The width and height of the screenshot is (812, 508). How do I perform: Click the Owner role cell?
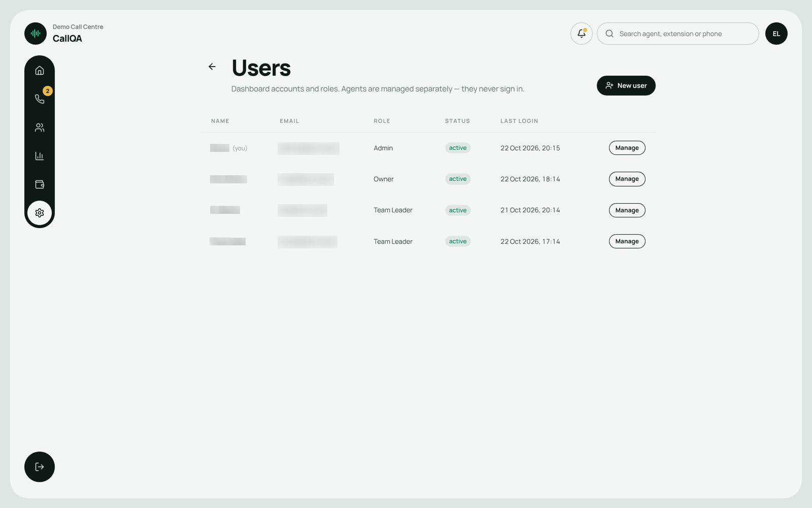pyautogui.click(x=384, y=179)
